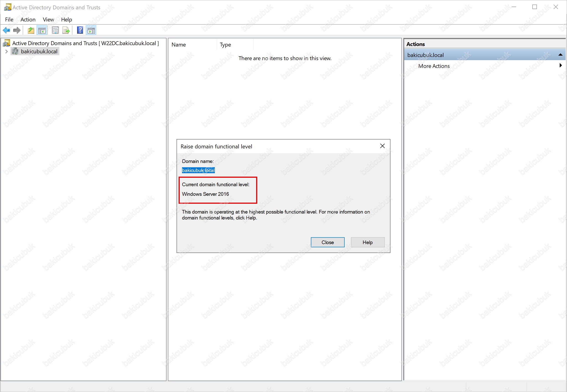The height and width of the screenshot is (392, 567).
Task: Click the Domains and Trusts root node icon
Action: 7,43
